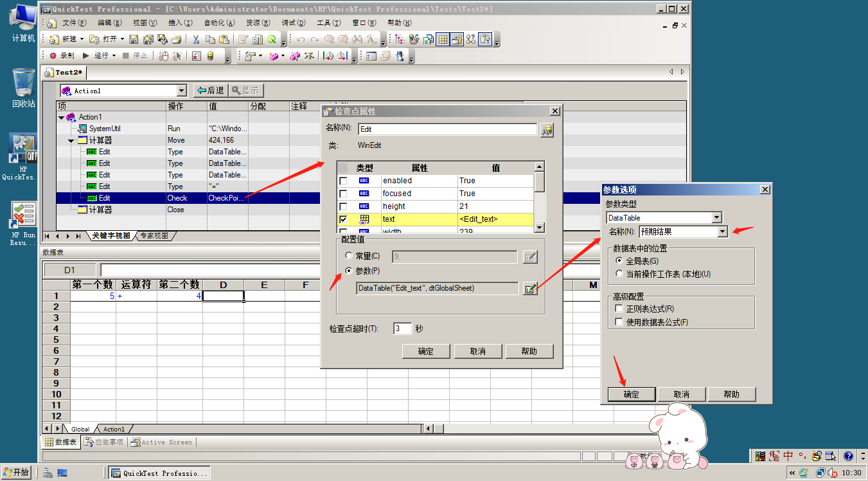Select 当前操作工作表 (本地) radio button
The image size is (868, 481).
click(619, 274)
